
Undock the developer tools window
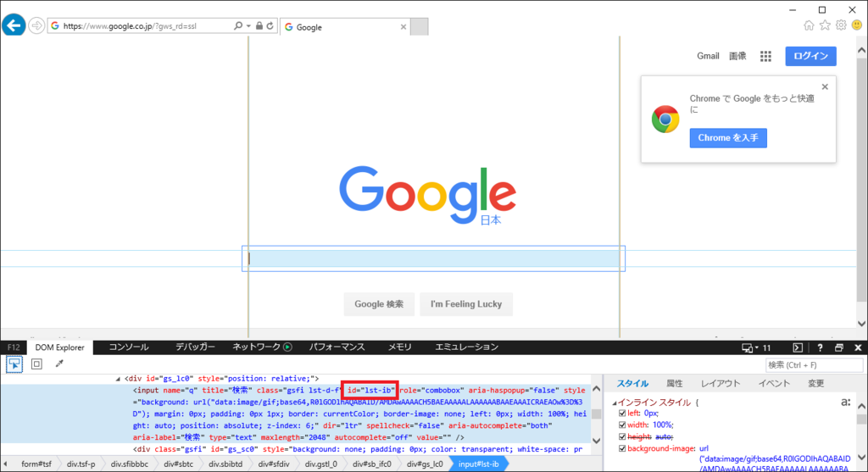pyautogui.click(x=839, y=347)
